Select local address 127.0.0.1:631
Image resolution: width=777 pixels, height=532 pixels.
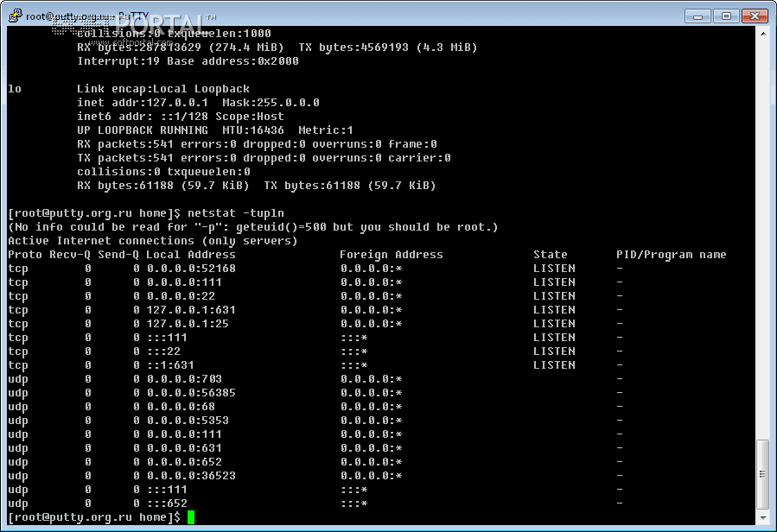pos(191,310)
